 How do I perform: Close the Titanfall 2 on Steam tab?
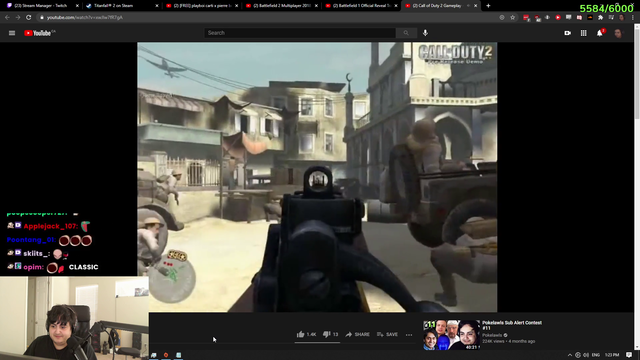157,6
